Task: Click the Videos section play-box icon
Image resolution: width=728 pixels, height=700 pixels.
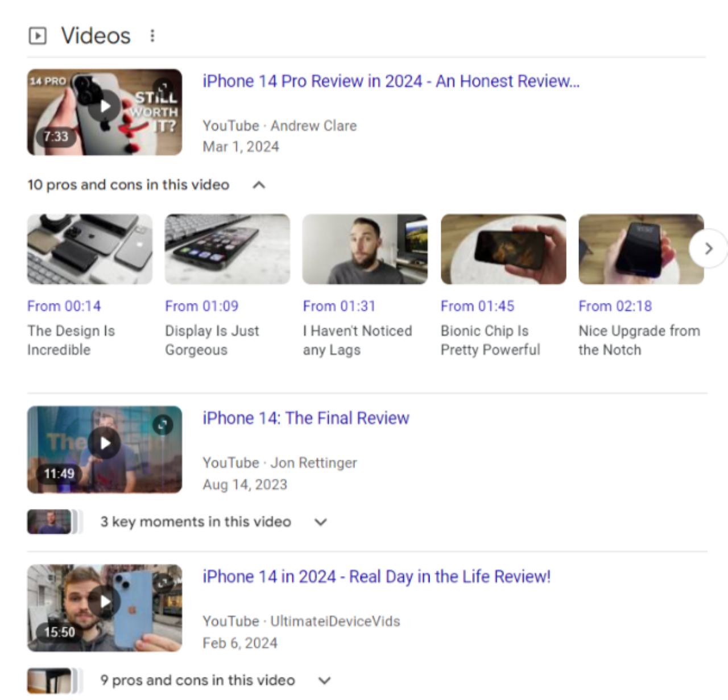Action: [x=38, y=36]
